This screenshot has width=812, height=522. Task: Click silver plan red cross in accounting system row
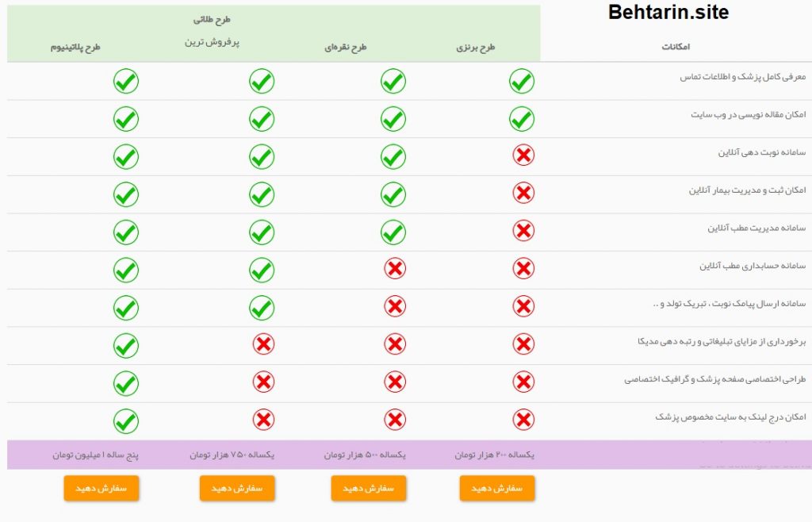coord(395,268)
